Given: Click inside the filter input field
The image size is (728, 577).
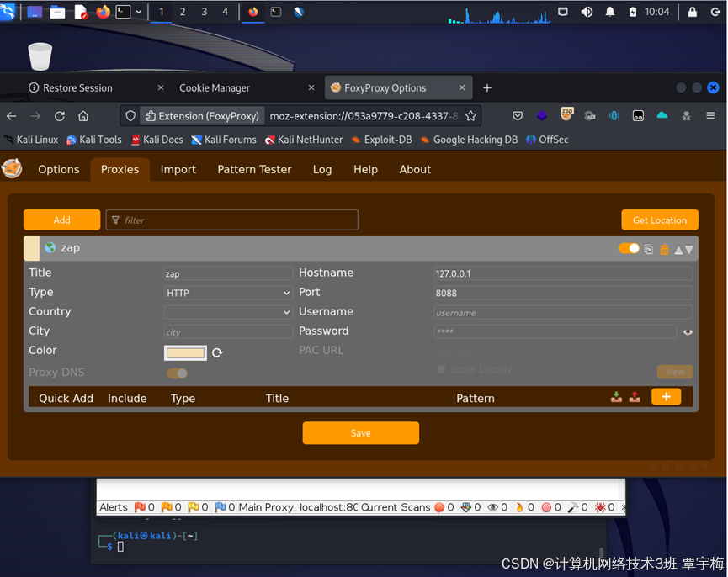Looking at the screenshot, I should click(231, 220).
